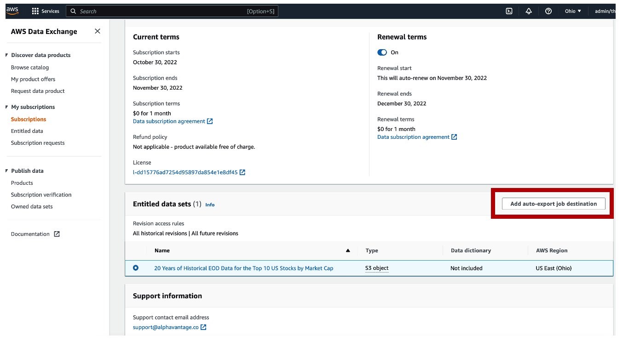Focus the AWS Search input field
Image resolution: width=623 pixels, height=364 pixels.
click(172, 11)
